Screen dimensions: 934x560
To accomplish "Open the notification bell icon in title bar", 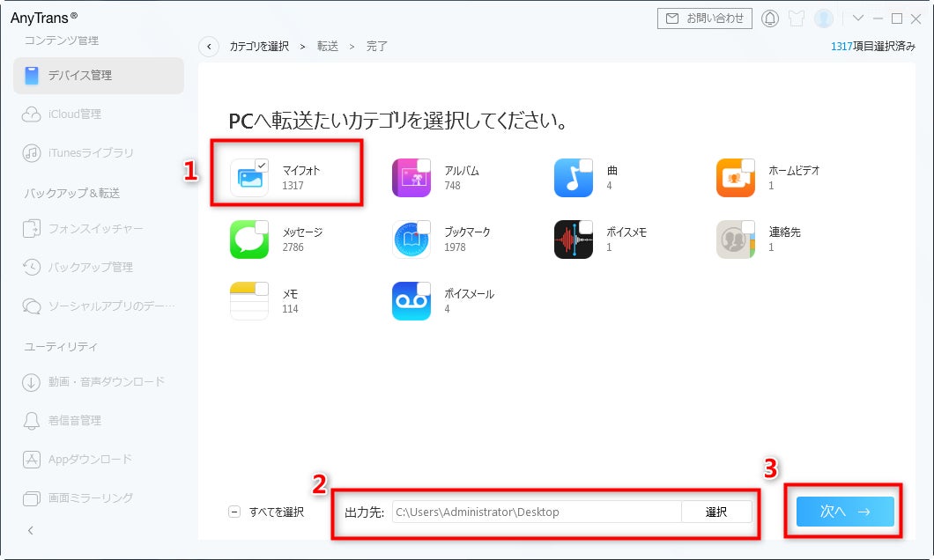I will [769, 18].
